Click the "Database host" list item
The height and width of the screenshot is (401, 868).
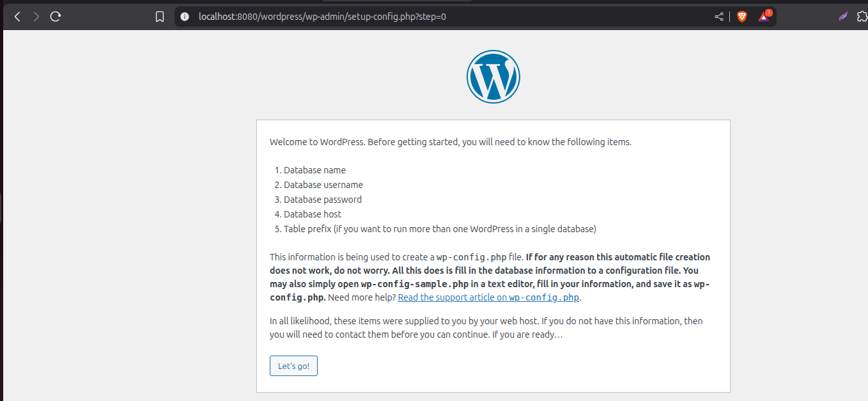(x=312, y=214)
